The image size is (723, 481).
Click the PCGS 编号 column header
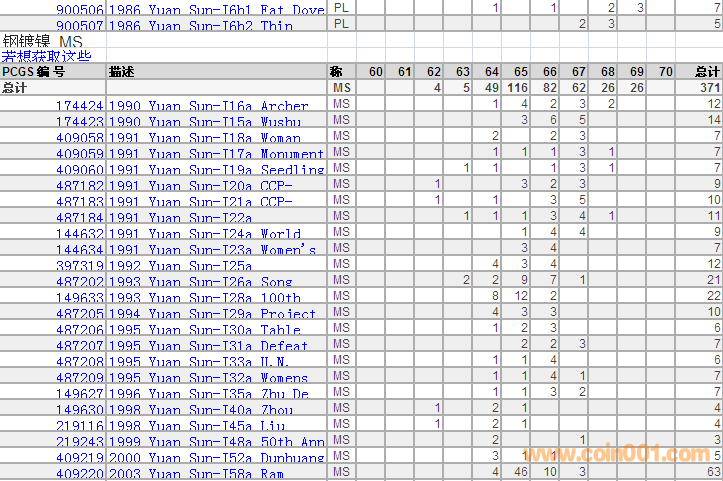[x=34, y=72]
